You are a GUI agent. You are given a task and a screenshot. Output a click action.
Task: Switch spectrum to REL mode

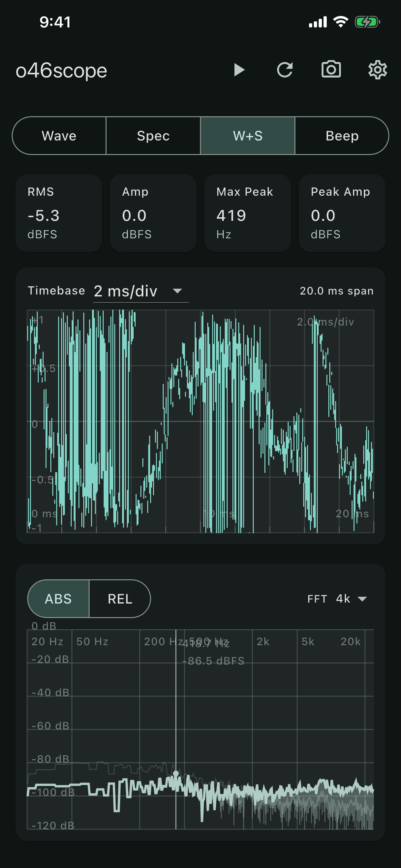tap(120, 599)
